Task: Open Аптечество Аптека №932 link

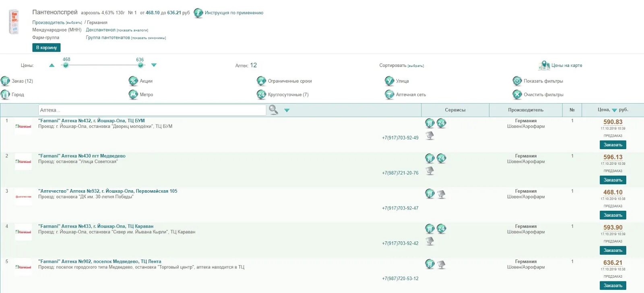Action: tap(107, 191)
